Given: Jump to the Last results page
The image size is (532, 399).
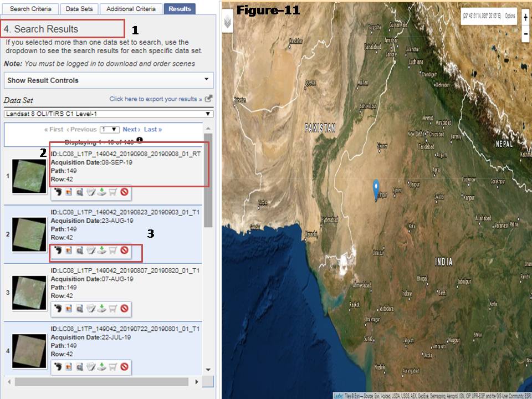Looking at the screenshot, I should click(153, 129).
